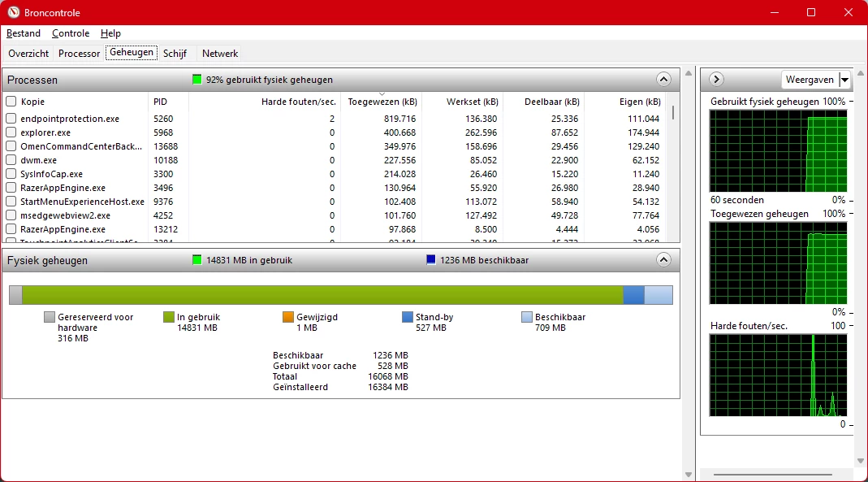Switch to the Netwerk tab
This screenshot has width=868, height=482.
click(x=220, y=53)
